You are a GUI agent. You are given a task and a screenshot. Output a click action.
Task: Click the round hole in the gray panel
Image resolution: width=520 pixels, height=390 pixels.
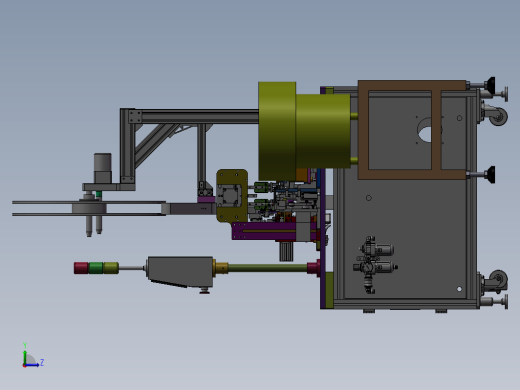pos(426,130)
